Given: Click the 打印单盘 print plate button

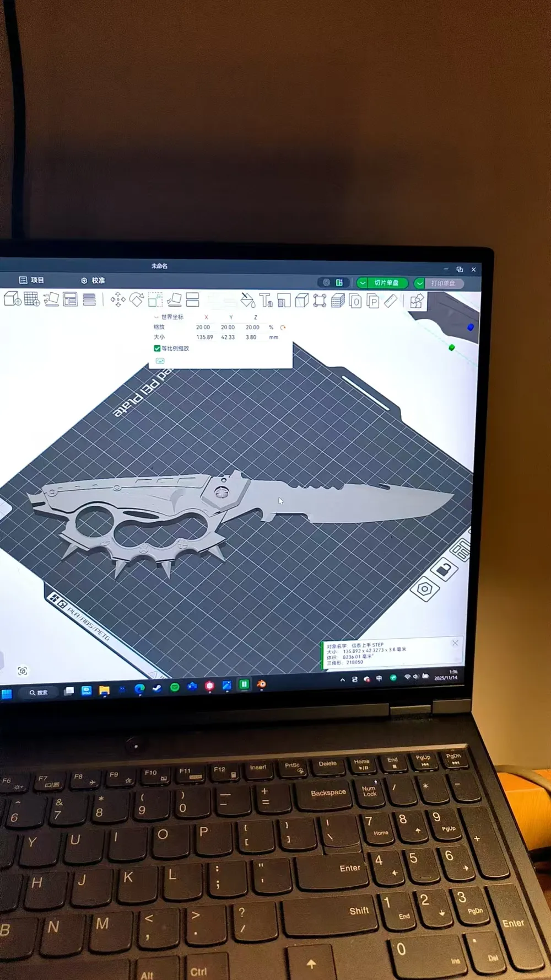Looking at the screenshot, I should pyautogui.click(x=444, y=283).
